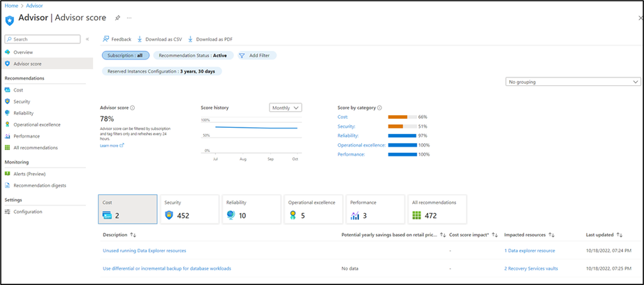
Task: Click the Download as CSV arrow icon
Action: [140, 39]
